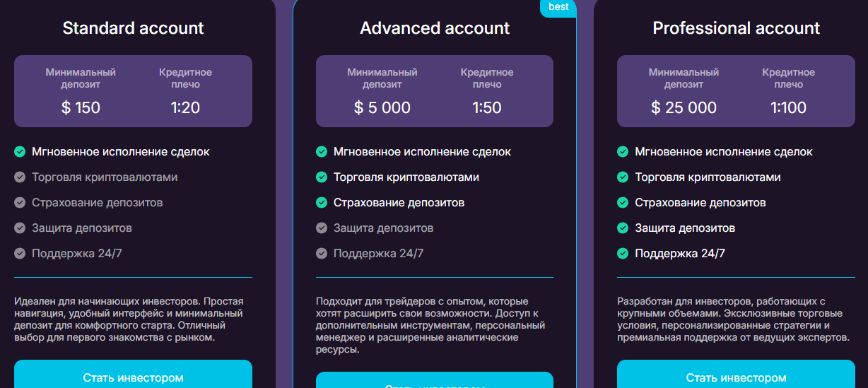Click the partially visible Advanced account button
The height and width of the screenshot is (388, 868).
(434, 382)
